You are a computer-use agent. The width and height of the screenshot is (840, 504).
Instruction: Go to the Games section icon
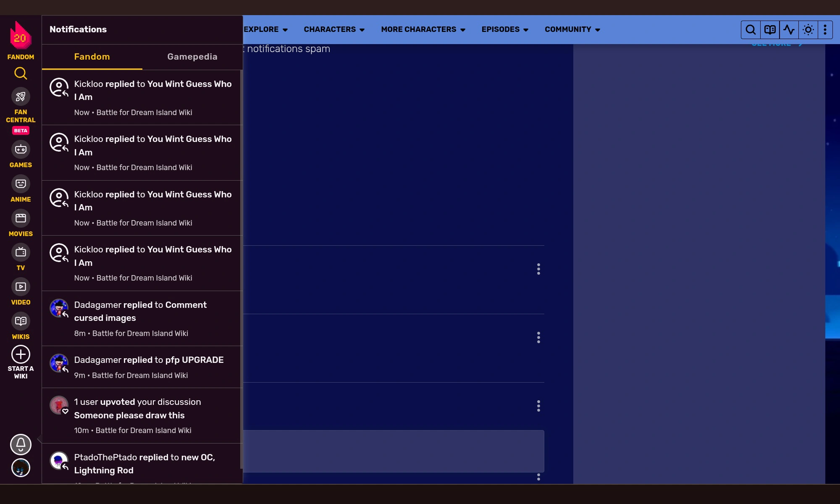(21, 150)
